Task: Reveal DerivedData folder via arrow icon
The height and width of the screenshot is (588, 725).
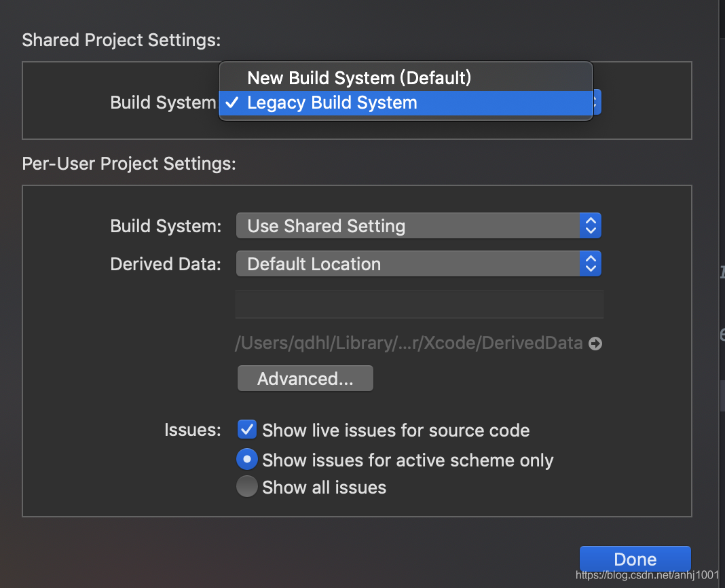Action: click(x=595, y=344)
